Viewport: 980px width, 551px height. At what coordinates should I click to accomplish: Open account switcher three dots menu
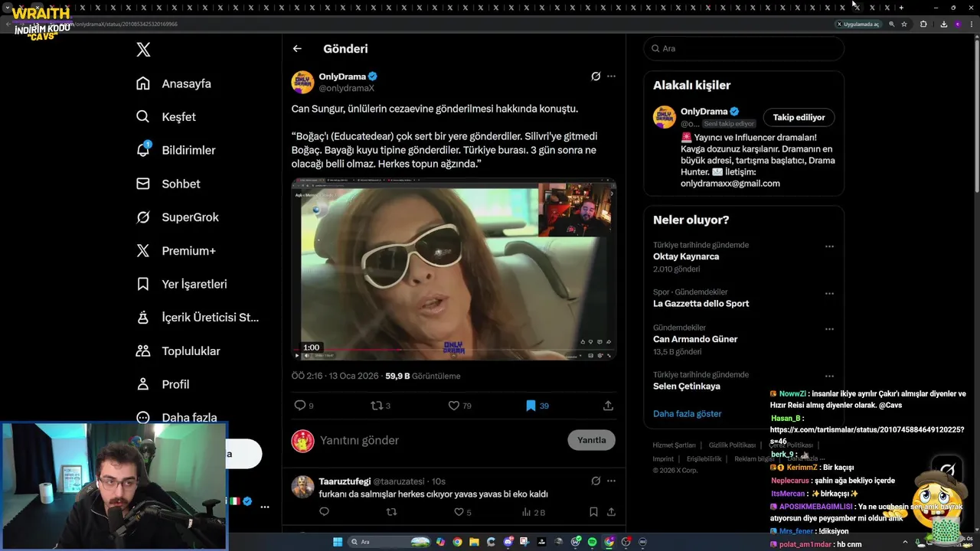[264, 507]
